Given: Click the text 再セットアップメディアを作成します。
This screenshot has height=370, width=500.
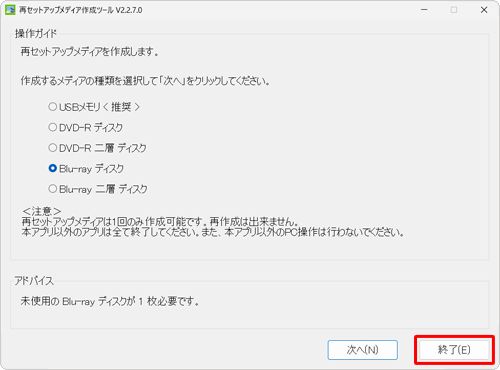Looking at the screenshot, I should click(x=89, y=52).
